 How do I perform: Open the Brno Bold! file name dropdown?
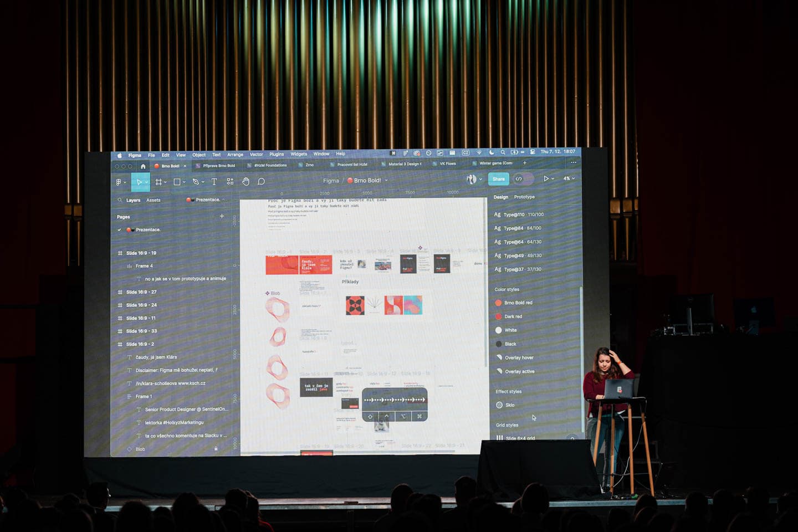[x=386, y=181]
